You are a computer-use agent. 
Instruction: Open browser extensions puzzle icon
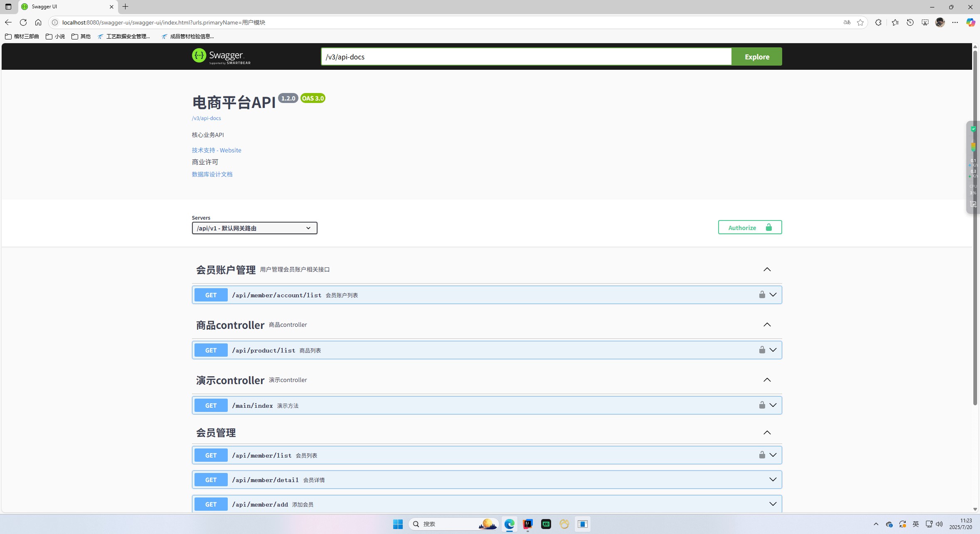tap(878, 22)
